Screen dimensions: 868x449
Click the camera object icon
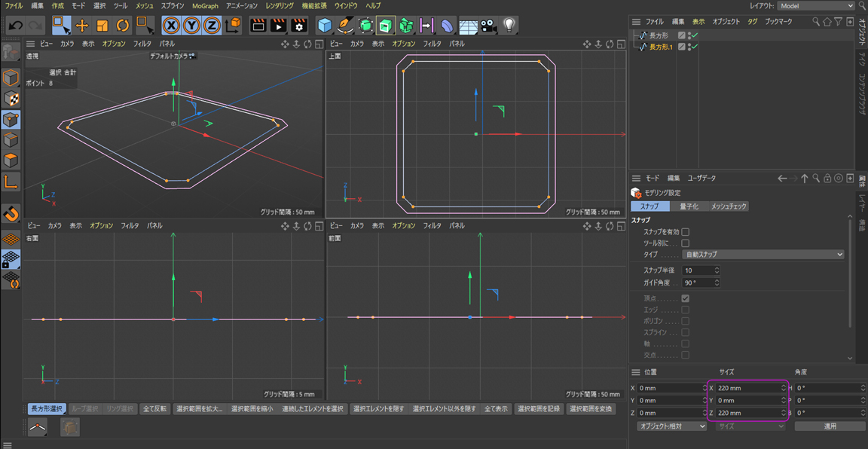489,25
